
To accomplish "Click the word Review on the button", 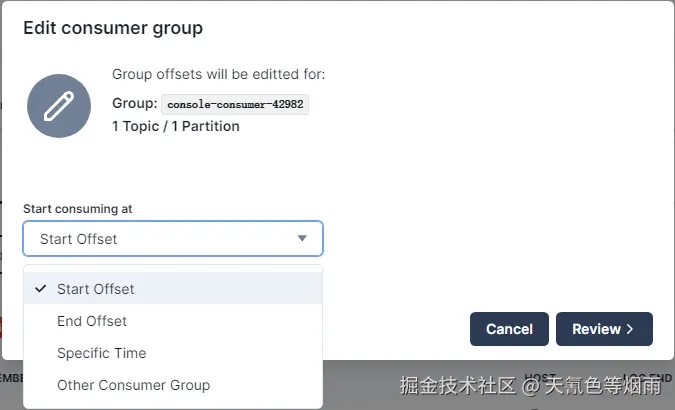I will (596, 329).
